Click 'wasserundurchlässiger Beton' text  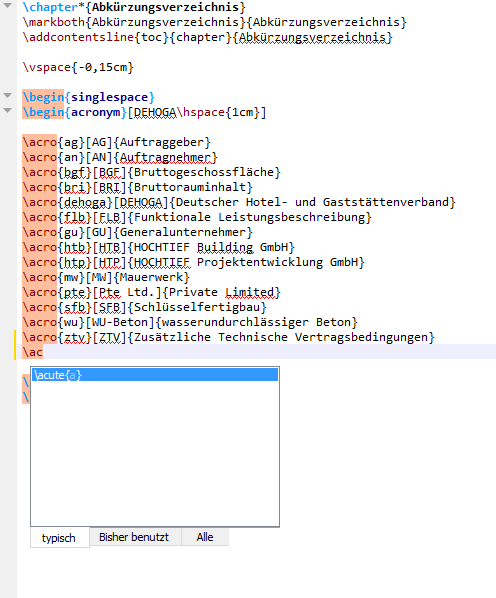(256, 322)
